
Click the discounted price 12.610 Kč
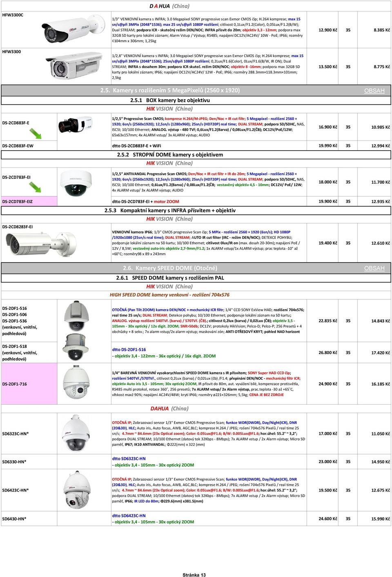point(381,243)
